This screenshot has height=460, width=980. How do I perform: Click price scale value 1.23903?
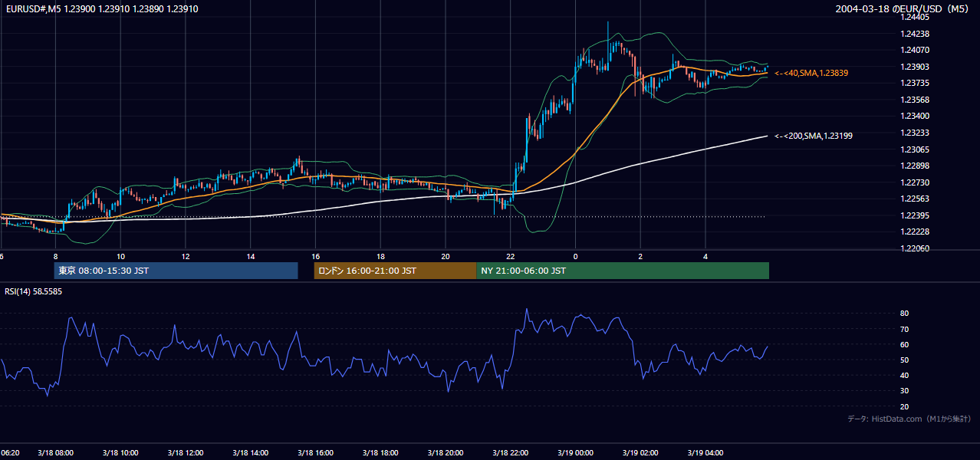pos(915,67)
